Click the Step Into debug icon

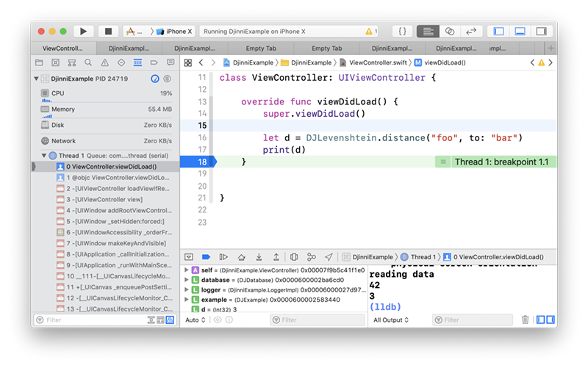click(x=258, y=257)
